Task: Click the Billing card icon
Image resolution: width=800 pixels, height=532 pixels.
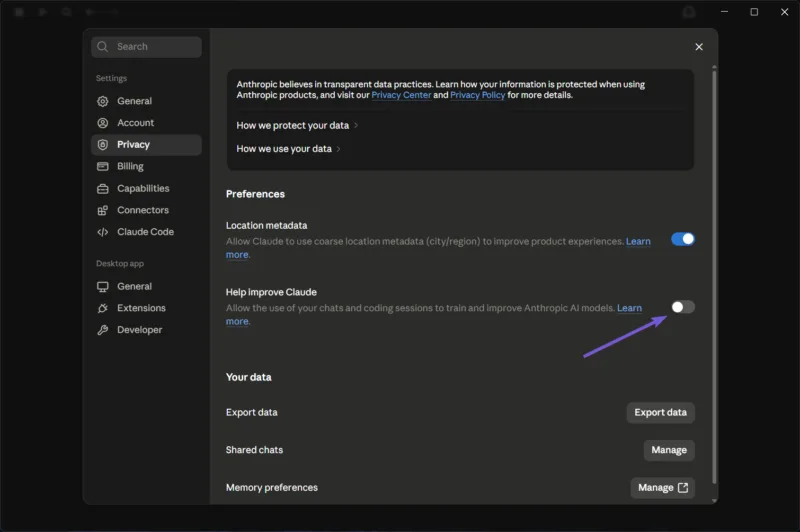Action: point(103,166)
